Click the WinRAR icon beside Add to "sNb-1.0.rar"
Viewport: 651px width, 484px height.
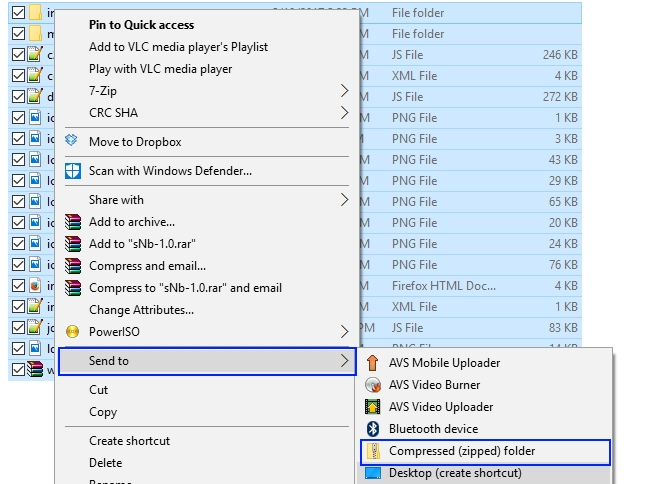coord(73,244)
